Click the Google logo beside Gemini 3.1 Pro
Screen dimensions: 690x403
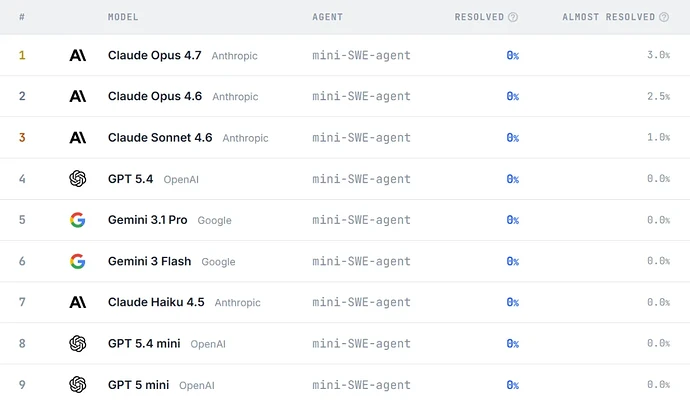77,220
